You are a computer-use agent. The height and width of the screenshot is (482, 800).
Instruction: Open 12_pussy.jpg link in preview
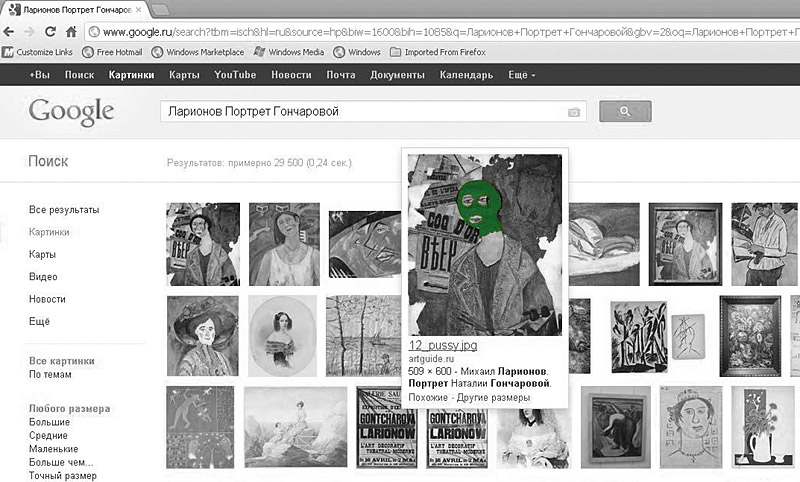(443, 345)
